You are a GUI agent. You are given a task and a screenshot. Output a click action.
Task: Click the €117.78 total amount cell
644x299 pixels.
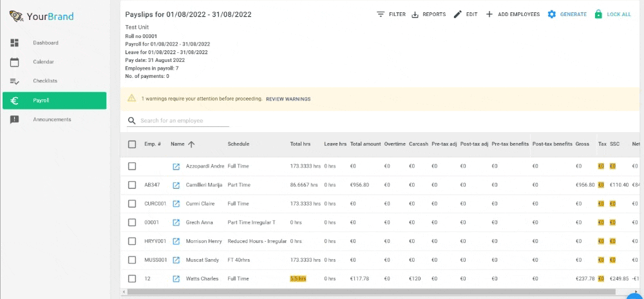click(x=359, y=279)
